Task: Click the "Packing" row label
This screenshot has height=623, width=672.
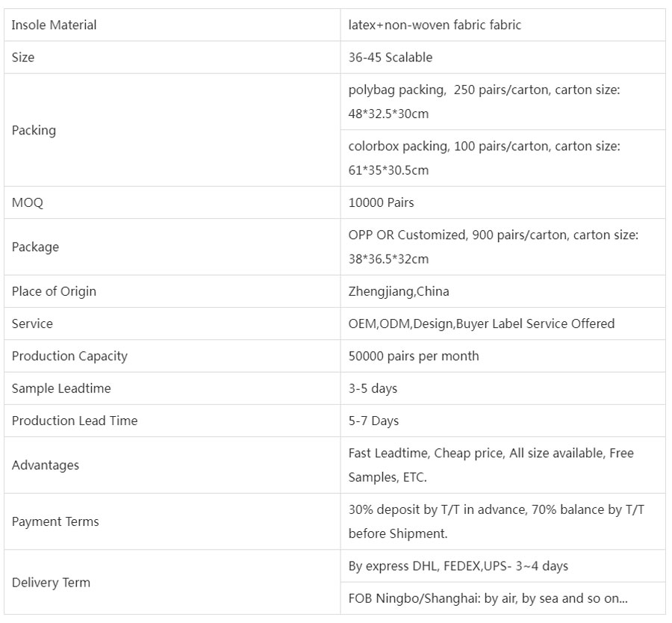Action: point(34,130)
